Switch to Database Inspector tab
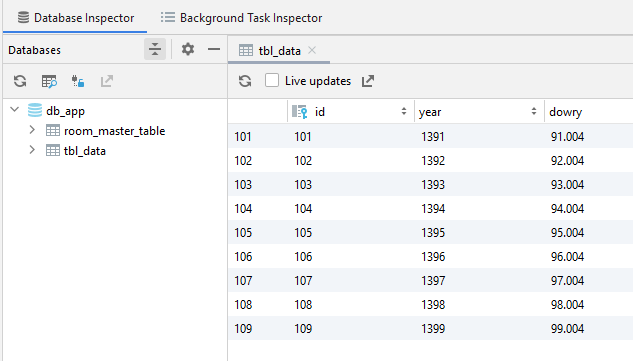Viewport: 633px width, 361px height. coord(75,18)
